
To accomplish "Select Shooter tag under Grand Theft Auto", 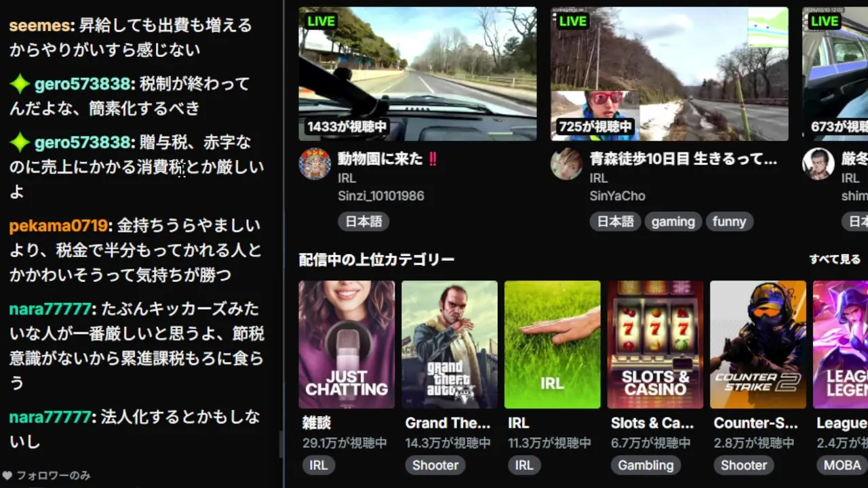I will point(435,465).
